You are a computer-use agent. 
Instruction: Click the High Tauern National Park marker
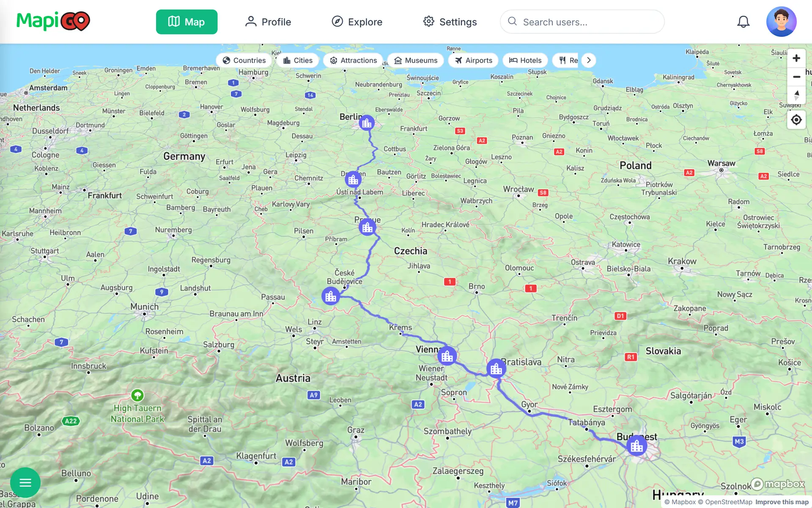pyautogui.click(x=137, y=395)
